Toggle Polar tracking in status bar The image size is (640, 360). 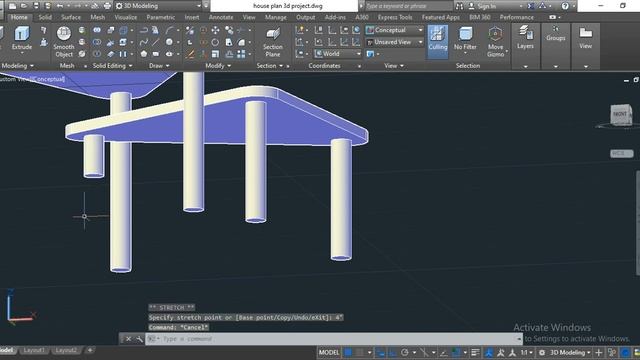pos(404,352)
